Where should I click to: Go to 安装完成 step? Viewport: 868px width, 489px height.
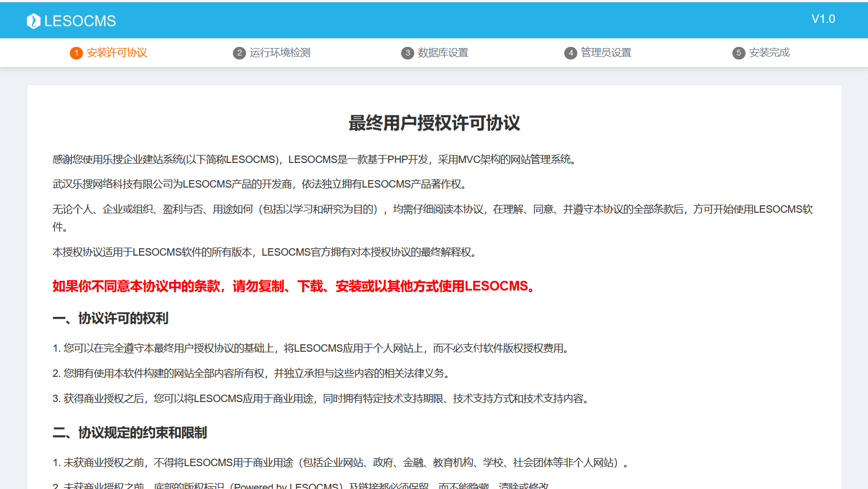[x=769, y=53]
